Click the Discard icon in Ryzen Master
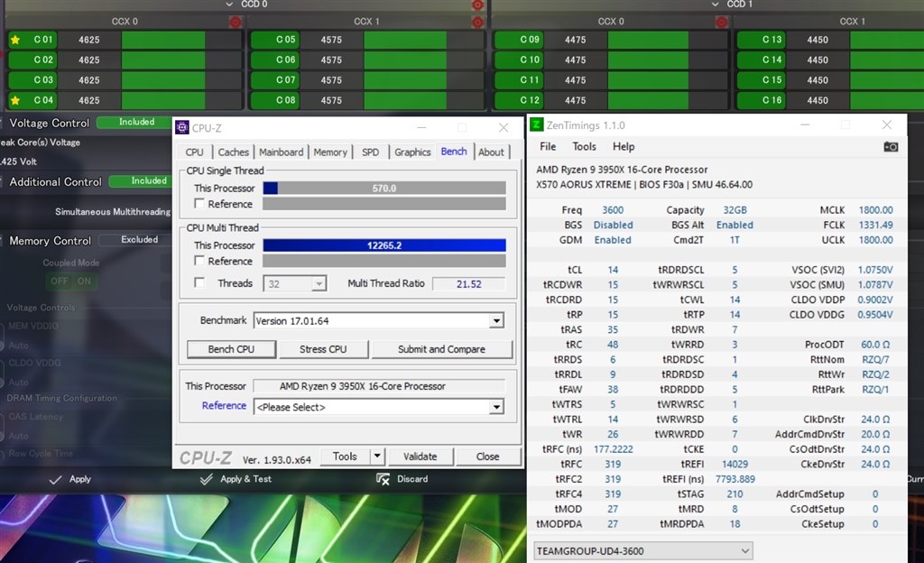The height and width of the screenshot is (563, 924). coord(383,479)
